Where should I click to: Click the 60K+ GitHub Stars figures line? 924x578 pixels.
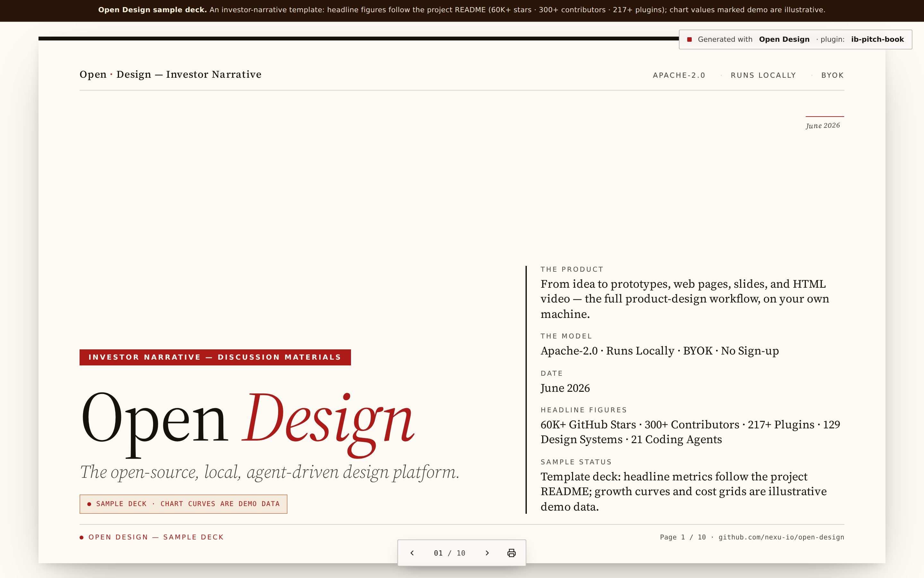690,432
